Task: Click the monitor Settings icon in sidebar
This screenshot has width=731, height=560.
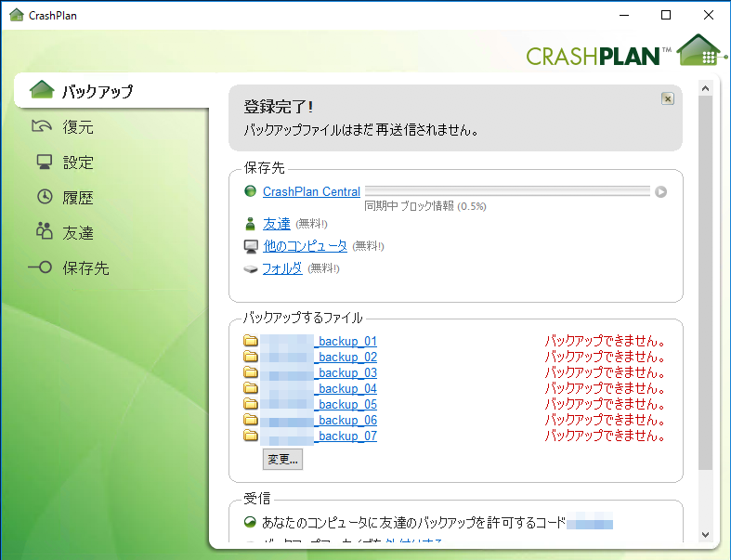Action: (45, 162)
